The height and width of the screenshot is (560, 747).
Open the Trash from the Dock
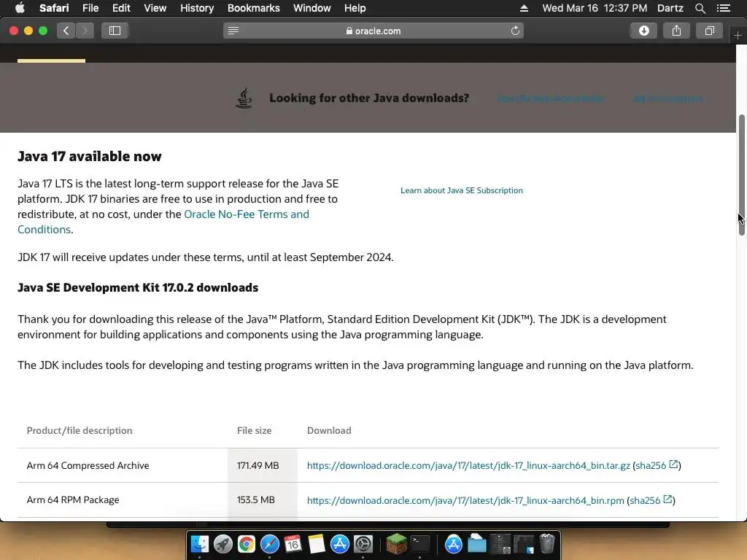(547, 544)
